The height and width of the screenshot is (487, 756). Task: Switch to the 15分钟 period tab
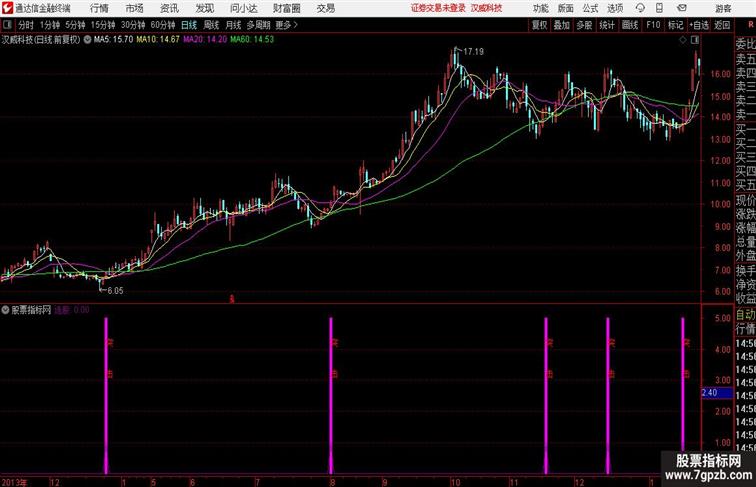[103, 25]
